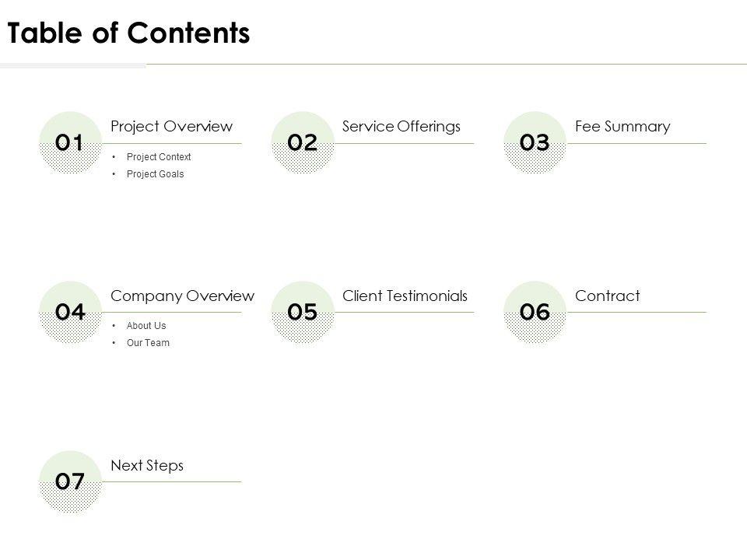Select the Project Goals bullet
The height and width of the screenshot is (560, 747).
point(155,174)
